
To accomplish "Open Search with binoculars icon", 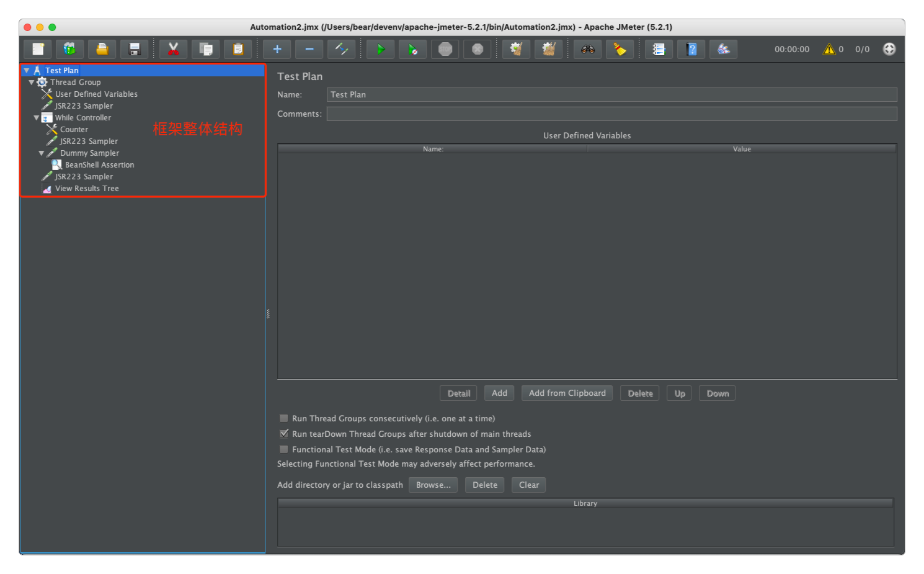I will tap(587, 49).
